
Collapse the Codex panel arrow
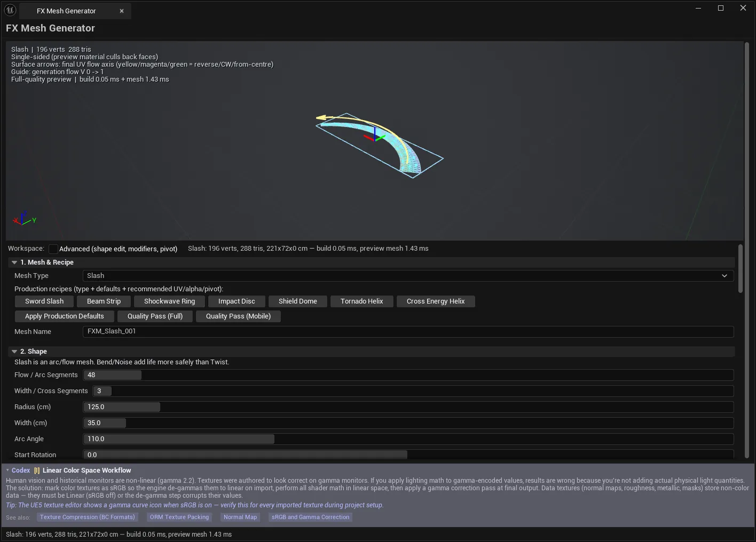click(7, 471)
